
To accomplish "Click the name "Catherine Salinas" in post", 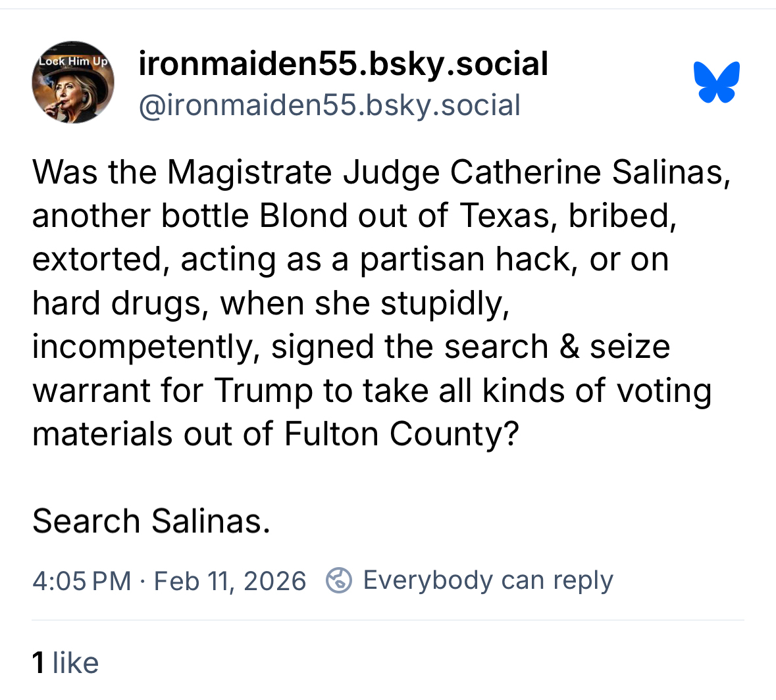I will [x=590, y=172].
